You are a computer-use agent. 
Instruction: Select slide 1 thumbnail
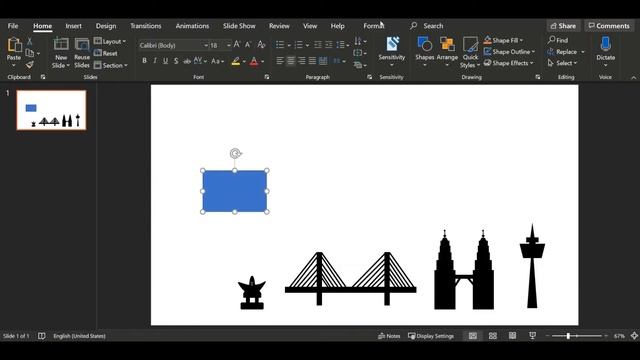tap(51, 110)
